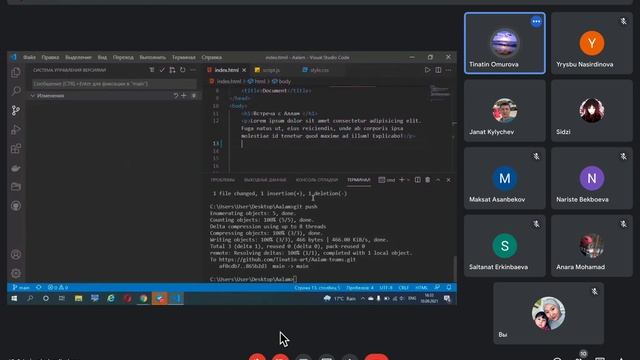
Task: Click the body breadcrumb above the editor
Action: (282, 82)
